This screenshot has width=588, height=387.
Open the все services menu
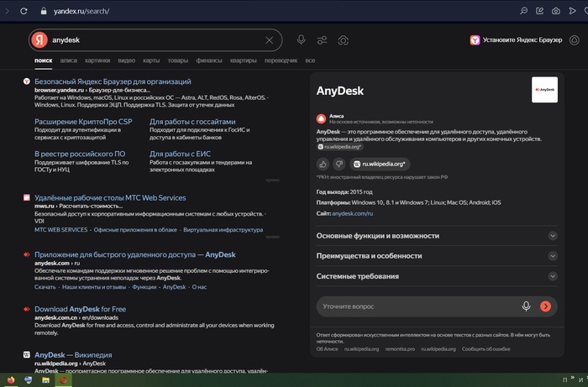pos(310,60)
